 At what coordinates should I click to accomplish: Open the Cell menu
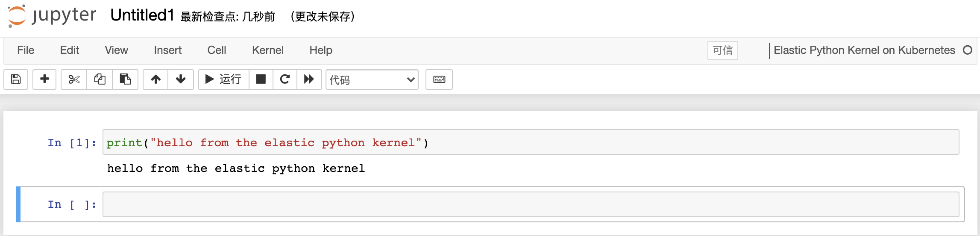click(217, 50)
